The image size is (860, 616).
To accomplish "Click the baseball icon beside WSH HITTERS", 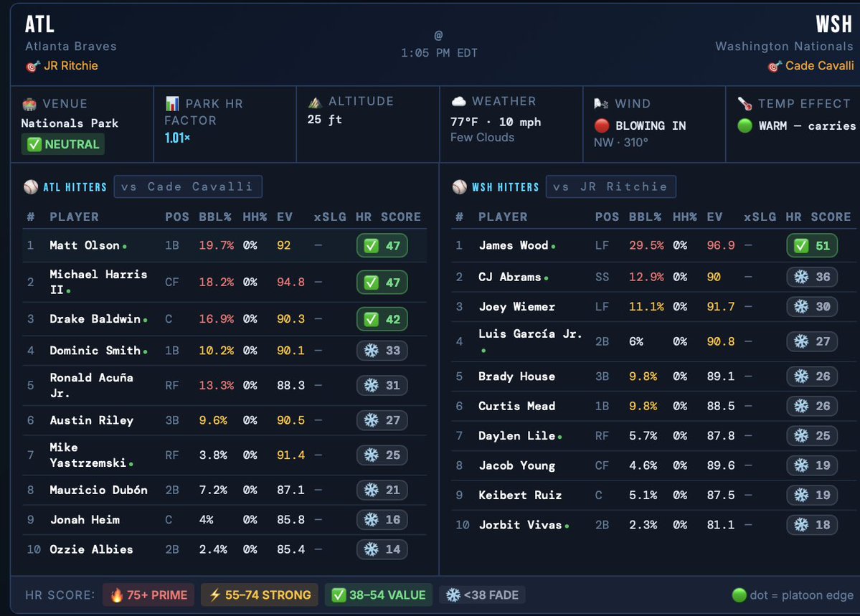I will 460,187.
